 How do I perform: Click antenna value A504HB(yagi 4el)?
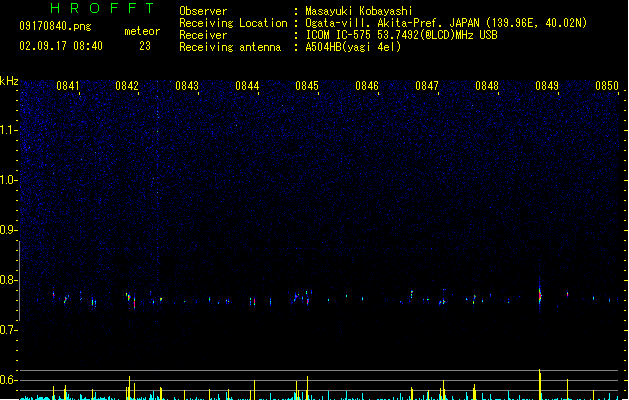(x=353, y=47)
